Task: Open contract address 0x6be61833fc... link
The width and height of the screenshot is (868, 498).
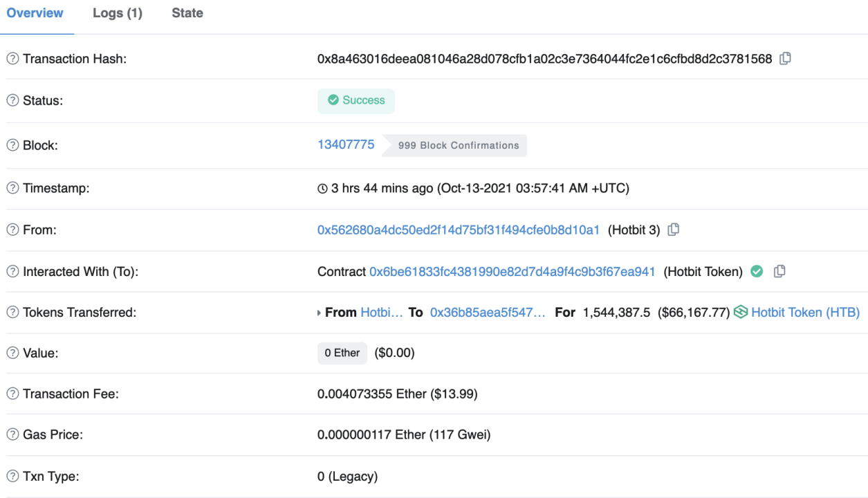Action: click(x=512, y=272)
